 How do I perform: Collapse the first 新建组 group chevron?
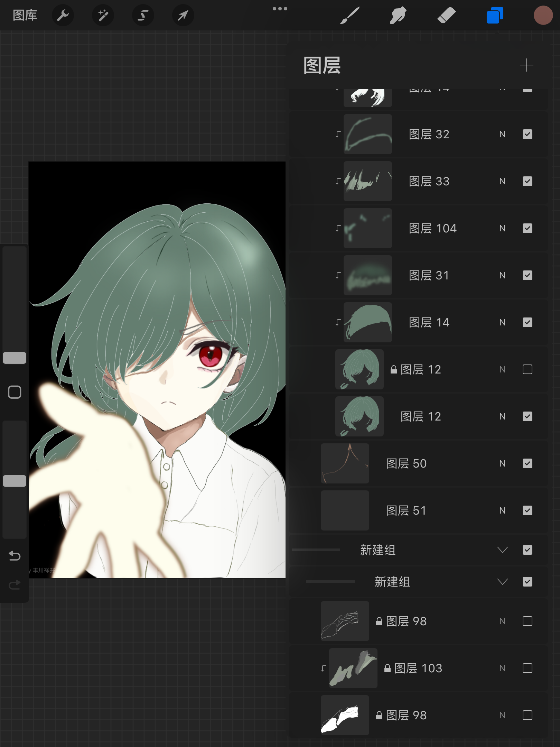502,550
